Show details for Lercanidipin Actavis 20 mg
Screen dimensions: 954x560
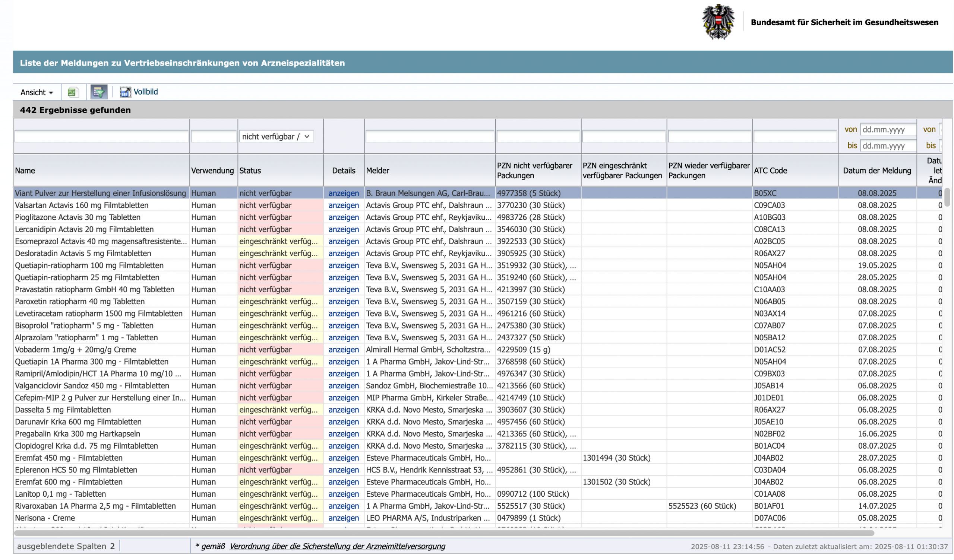point(343,229)
